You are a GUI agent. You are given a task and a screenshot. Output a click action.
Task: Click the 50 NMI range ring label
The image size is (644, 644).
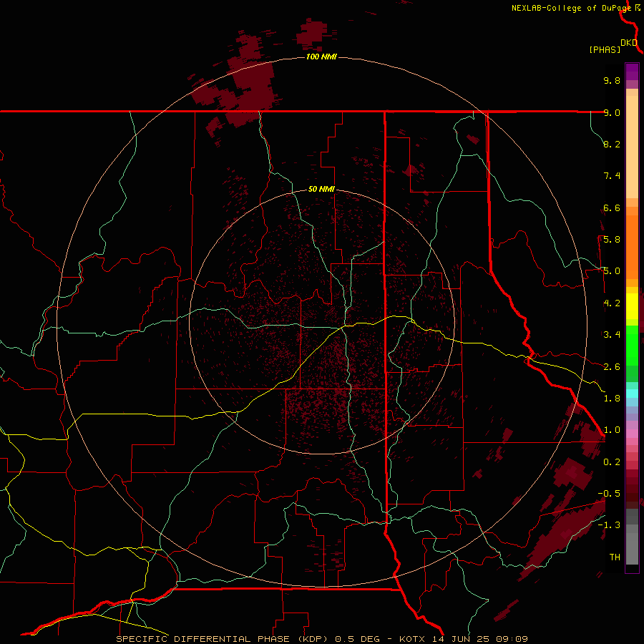pos(321,189)
